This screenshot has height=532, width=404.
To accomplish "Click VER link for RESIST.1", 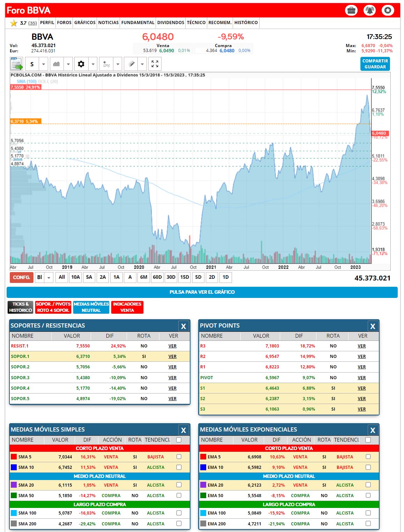I will pos(172,346).
